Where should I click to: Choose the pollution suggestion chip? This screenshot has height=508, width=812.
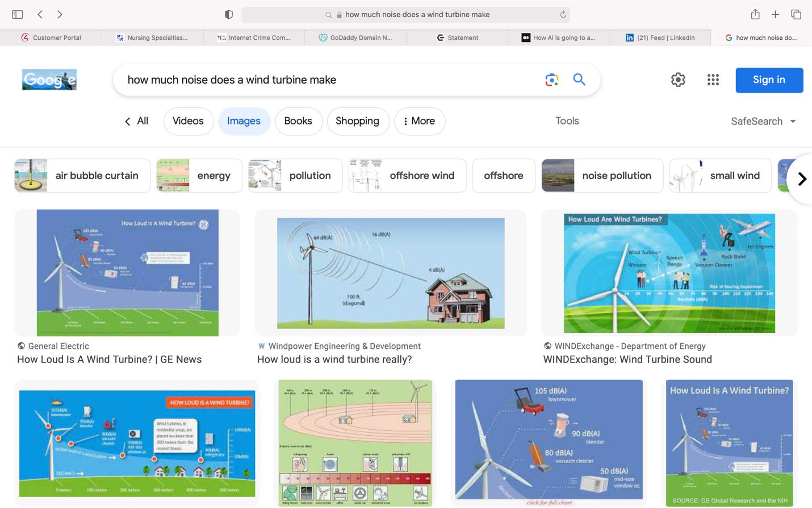(x=295, y=176)
